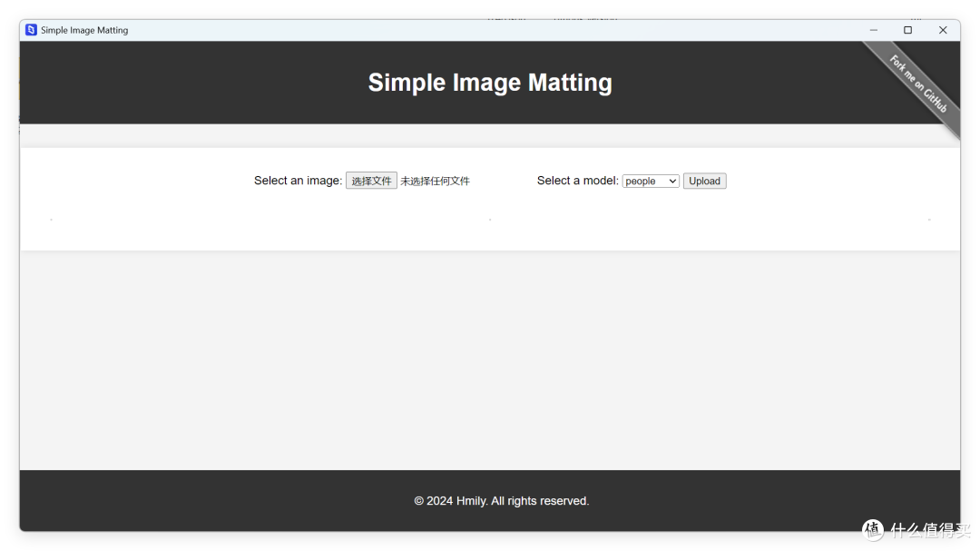Click the window title text Simple Image Matting
This screenshot has height=551, width=980.
click(84, 30)
